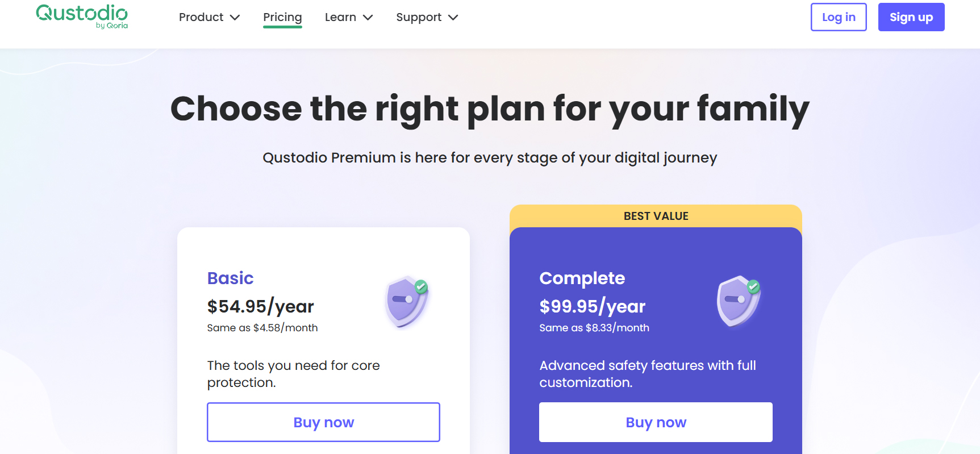Image resolution: width=980 pixels, height=454 pixels.
Task: Click the Complete plan shield icon
Action: 739,302
